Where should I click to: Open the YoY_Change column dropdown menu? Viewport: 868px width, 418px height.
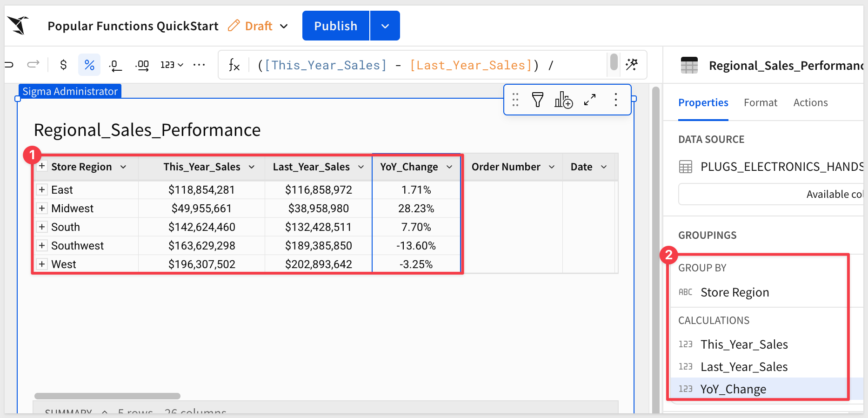[x=449, y=167]
